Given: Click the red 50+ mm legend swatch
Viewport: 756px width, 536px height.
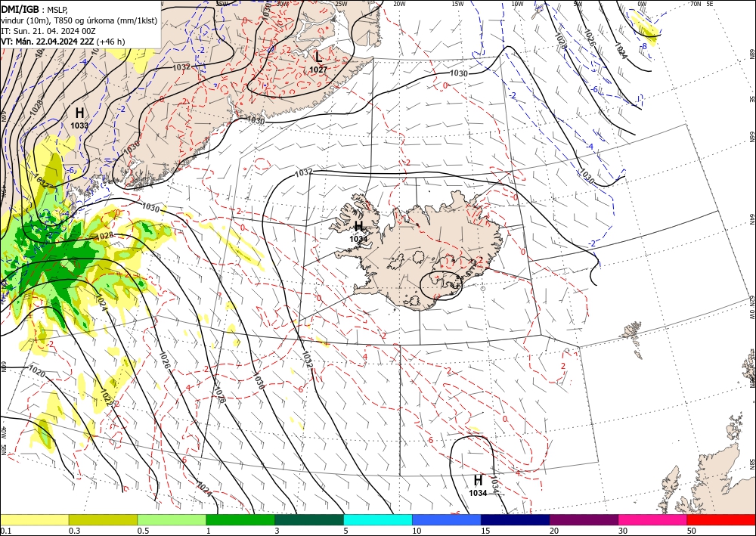Looking at the screenshot, I should coord(721,519).
